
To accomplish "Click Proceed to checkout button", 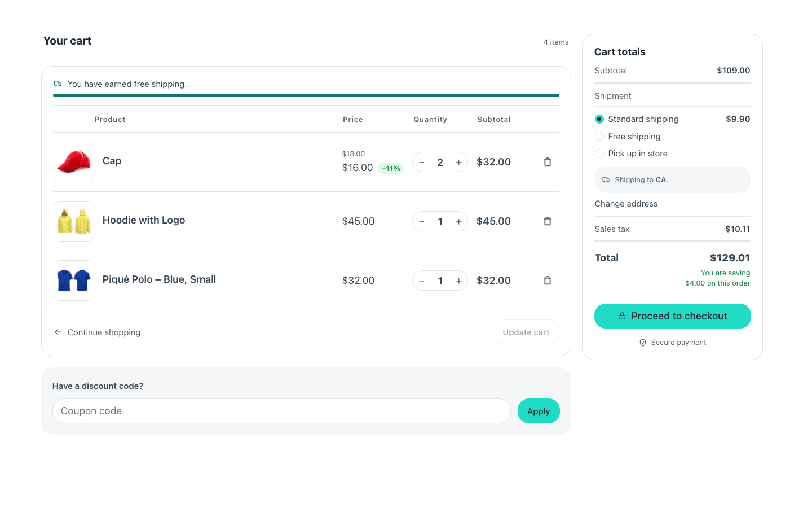I will [x=673, y=316].
